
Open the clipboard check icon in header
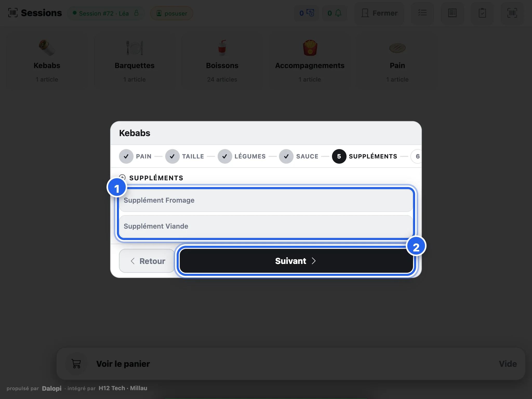pyautogui.click(x=482, y=13)
